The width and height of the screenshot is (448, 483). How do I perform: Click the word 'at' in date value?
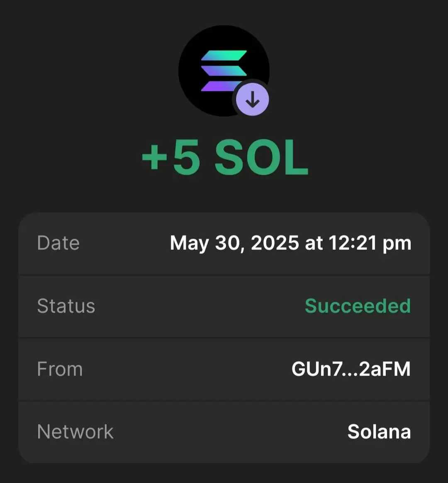coord(314,243)
